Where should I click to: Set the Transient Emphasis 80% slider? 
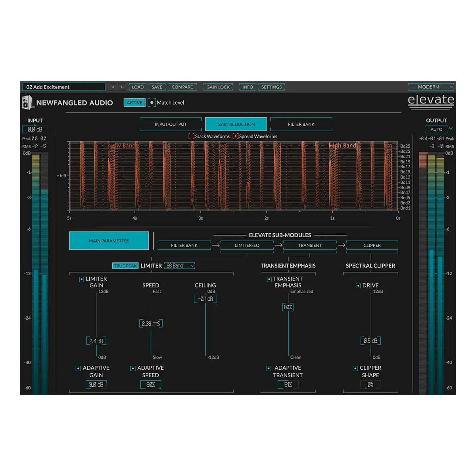pyautogui.click(x=288, y=307)
